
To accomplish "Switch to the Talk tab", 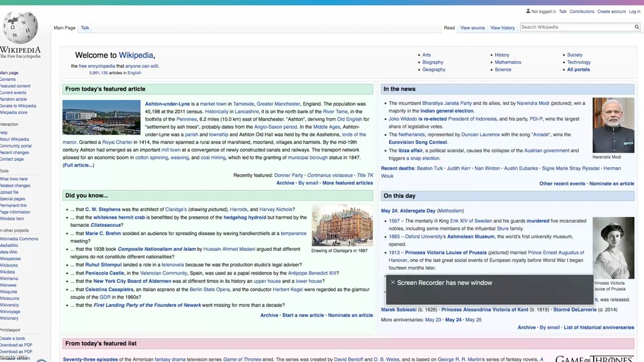I will 85,28.
